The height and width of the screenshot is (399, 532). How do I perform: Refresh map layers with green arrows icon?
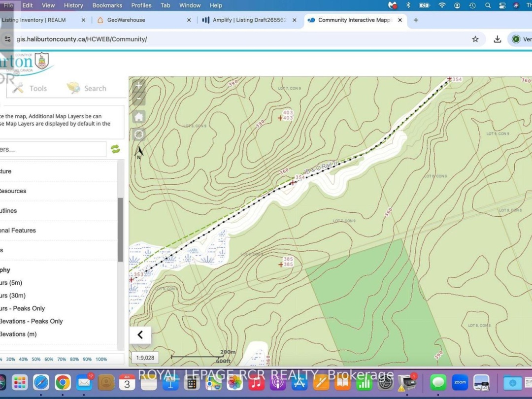point(115,149)
